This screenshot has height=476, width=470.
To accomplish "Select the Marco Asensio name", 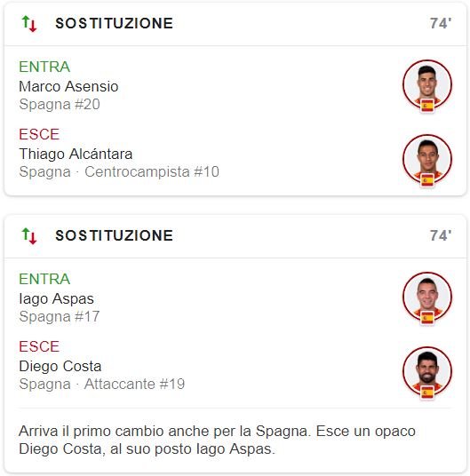I will pos(68,86).
